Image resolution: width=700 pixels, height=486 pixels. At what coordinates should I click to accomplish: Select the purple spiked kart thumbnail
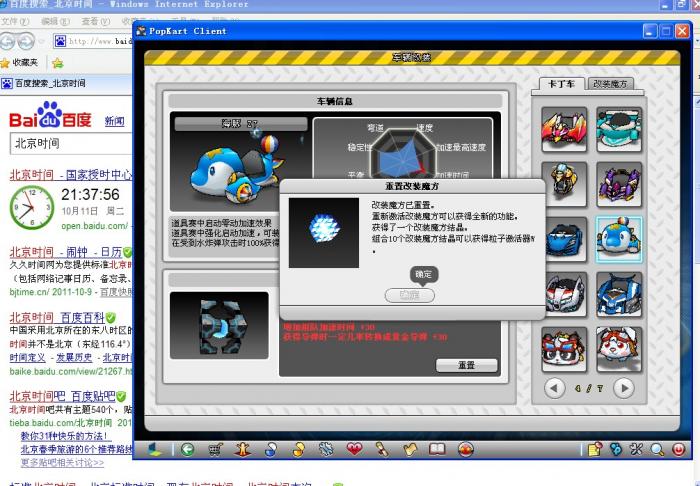point(619,184)
